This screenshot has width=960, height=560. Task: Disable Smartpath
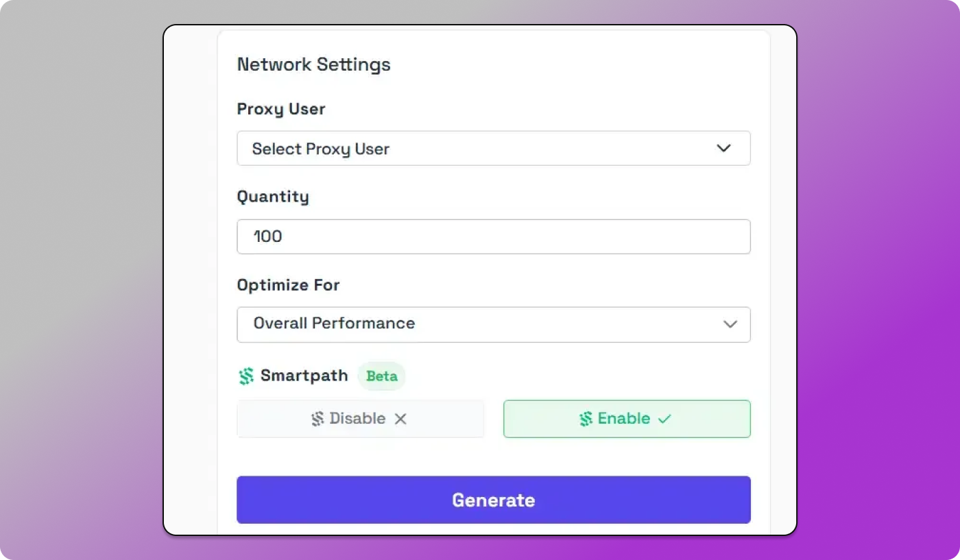[360, 418]
